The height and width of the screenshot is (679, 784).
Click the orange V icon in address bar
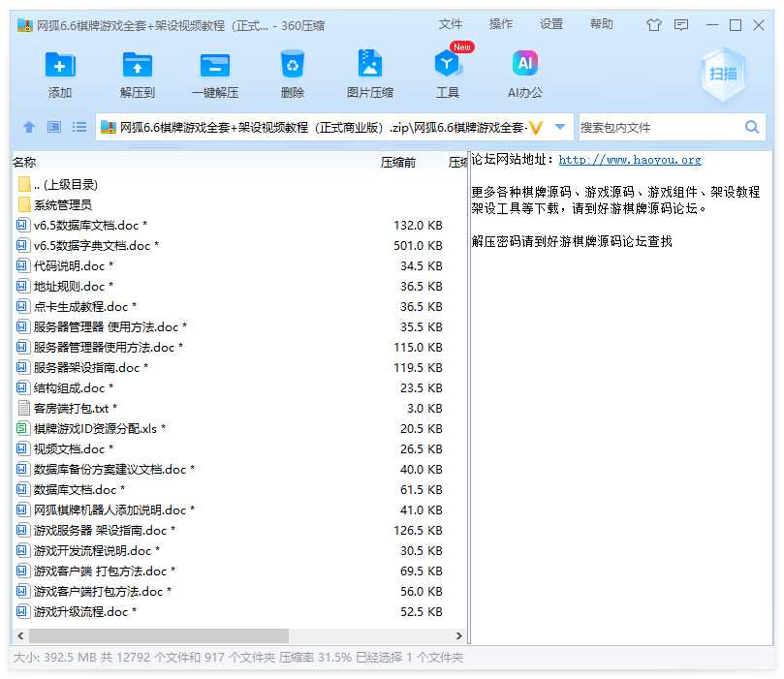536,128
